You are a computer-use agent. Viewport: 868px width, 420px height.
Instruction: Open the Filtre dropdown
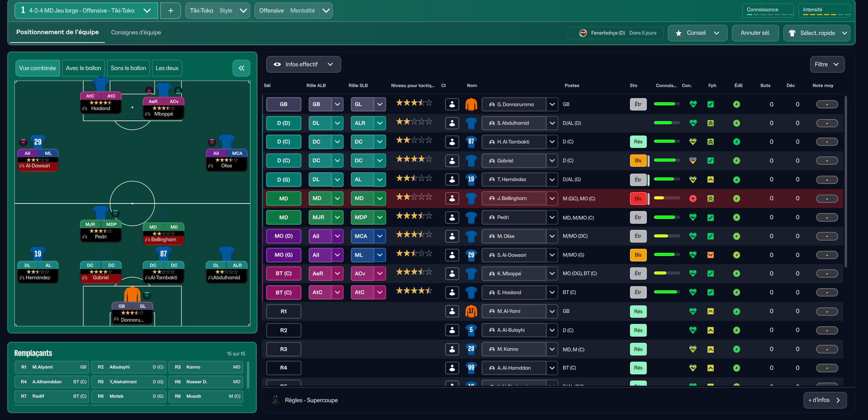point(827,65)
